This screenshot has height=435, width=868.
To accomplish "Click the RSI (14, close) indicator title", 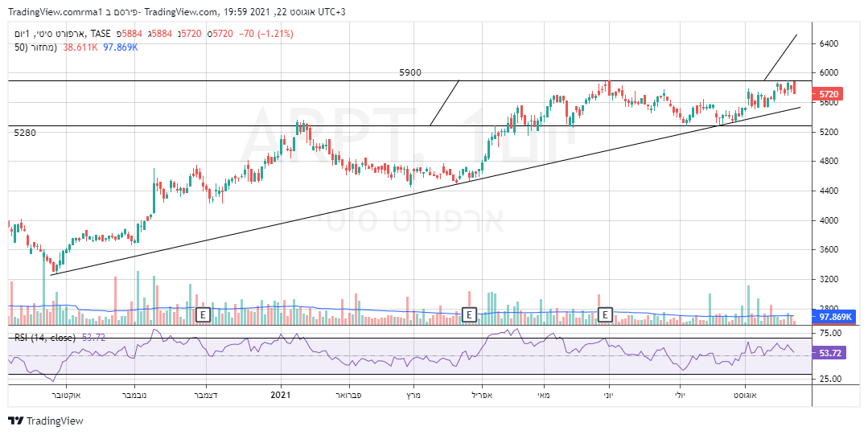I will (45, 337).
